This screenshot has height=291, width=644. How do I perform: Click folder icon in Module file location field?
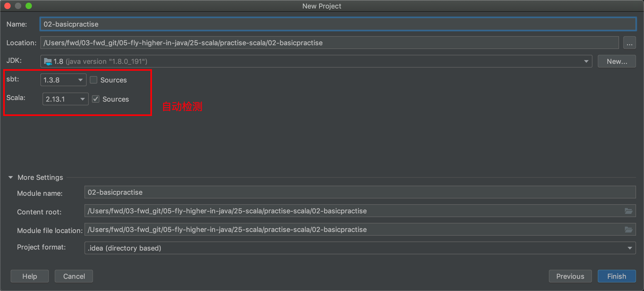[x=628, y=230]
